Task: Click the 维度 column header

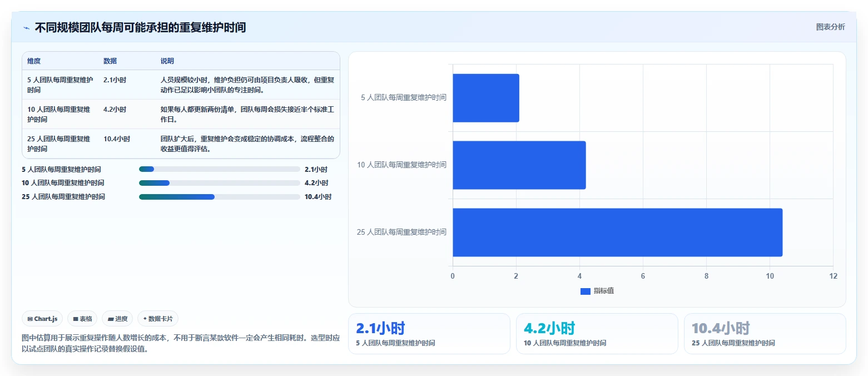Action: pos(34,61)
